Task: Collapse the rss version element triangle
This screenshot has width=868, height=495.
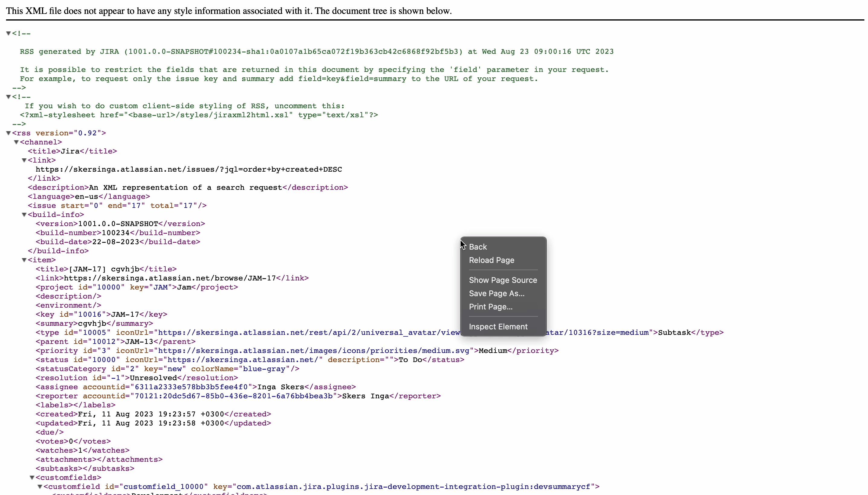Action: (8, 133)
